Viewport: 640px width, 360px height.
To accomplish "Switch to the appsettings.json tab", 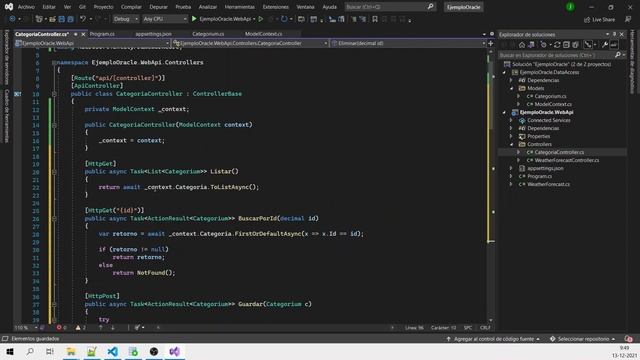I will 153,34.
